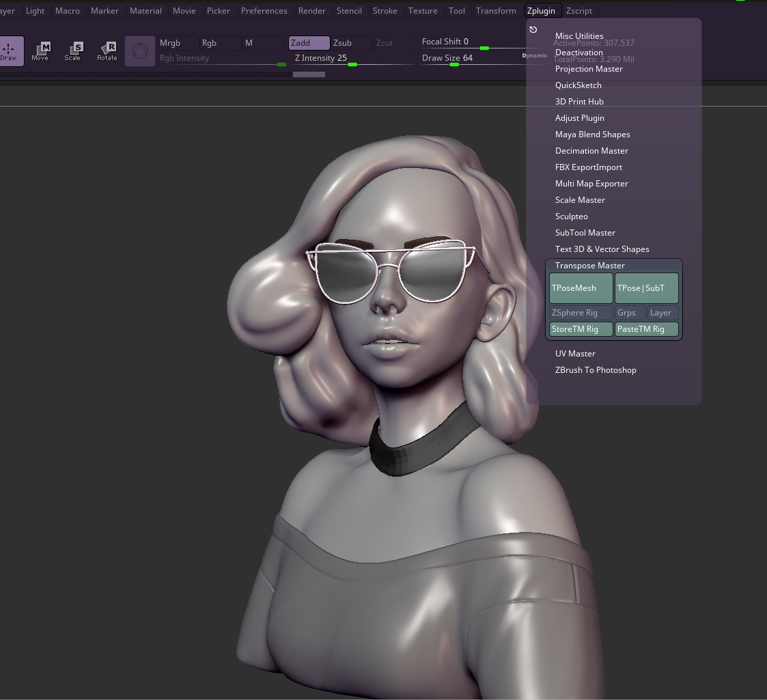Image resolution: width=767 pixels, height=700 pixels.
Task: Expand Adjust Plugin section
Action: (x=580, y=118)
